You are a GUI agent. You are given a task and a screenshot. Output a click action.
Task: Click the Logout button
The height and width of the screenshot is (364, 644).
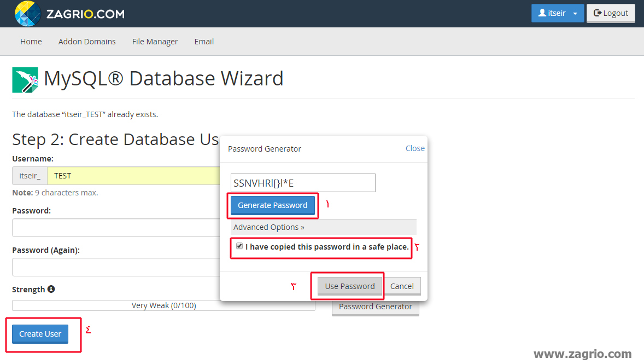pos(611,13)
